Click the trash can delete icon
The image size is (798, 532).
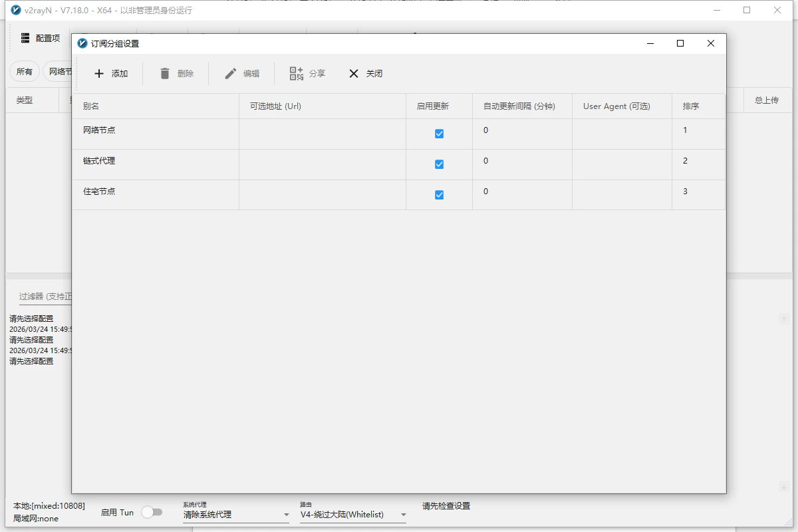coord(165,74)
